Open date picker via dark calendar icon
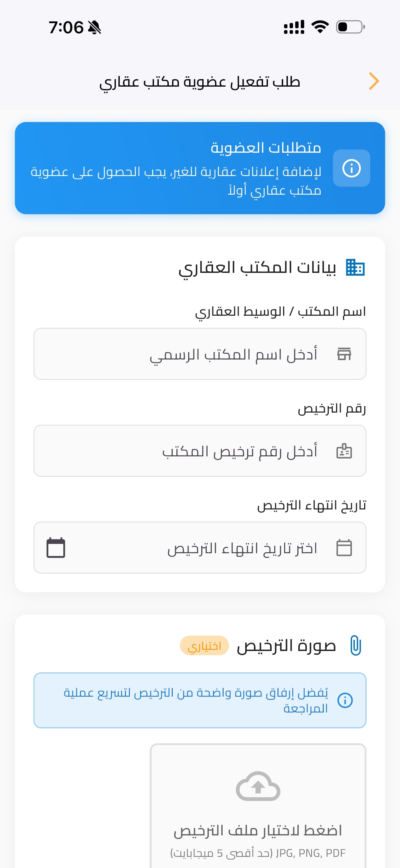 [x=56, y=548]
